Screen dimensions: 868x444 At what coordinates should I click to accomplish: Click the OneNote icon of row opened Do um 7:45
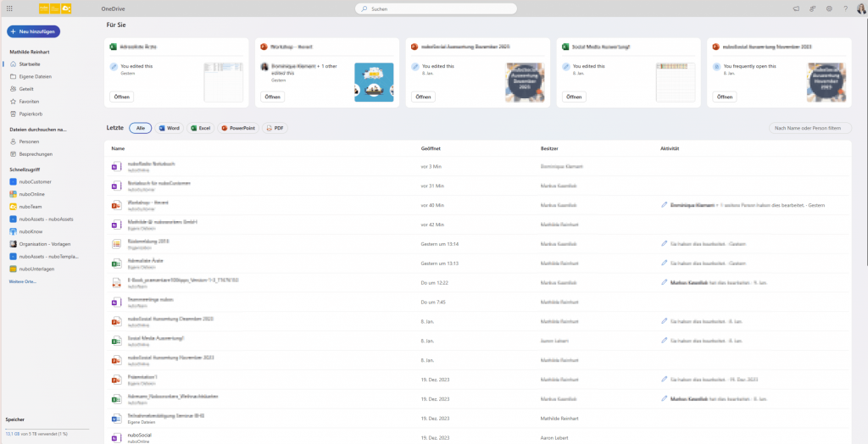(116, 302)
